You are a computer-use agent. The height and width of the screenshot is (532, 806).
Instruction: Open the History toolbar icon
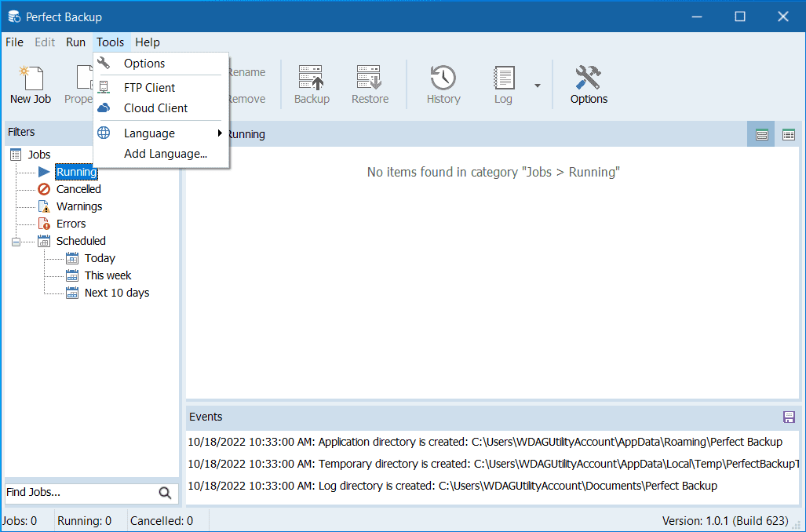coord(443,85)
